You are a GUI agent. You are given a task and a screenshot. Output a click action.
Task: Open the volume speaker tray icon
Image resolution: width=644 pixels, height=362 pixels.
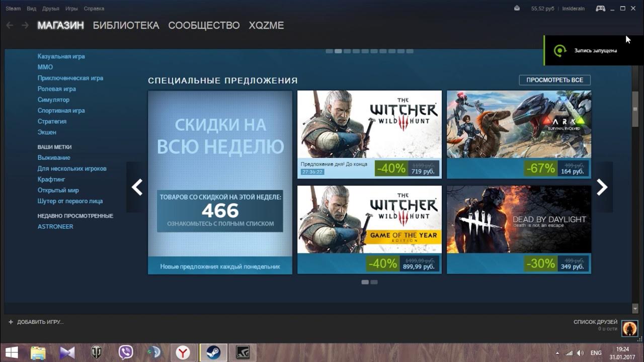click(x=580, y=353)
